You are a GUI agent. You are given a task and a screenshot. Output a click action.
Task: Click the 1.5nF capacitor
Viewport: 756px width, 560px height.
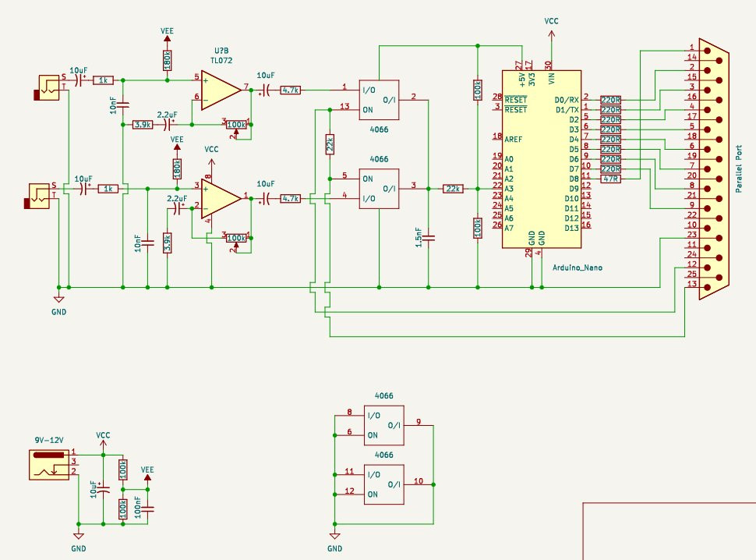pos(429,237)
